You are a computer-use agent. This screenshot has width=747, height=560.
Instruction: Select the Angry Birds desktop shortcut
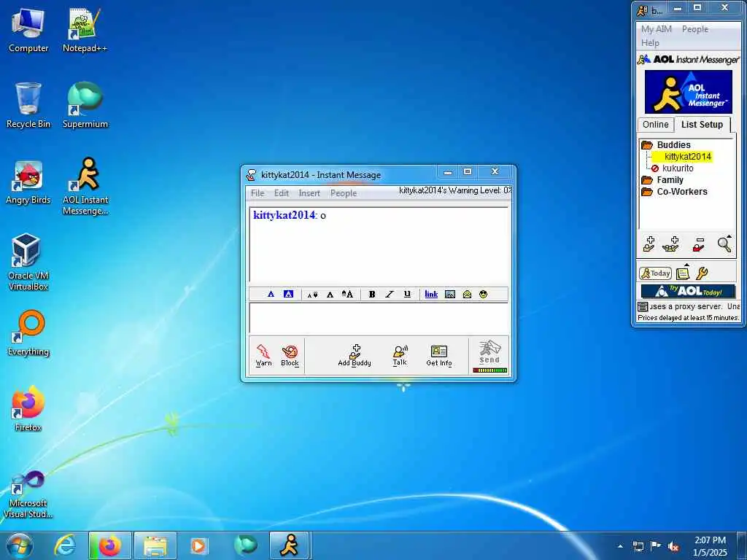pyautogui.click(x=28, y=182)
